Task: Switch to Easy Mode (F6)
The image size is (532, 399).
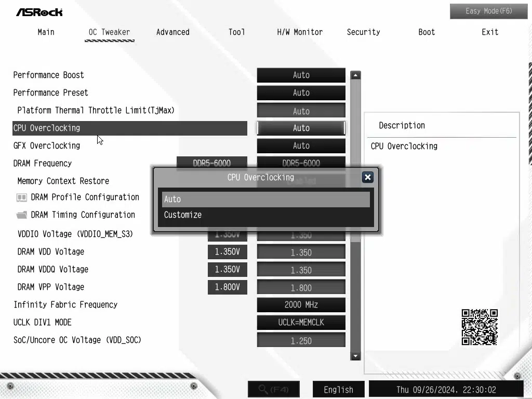Action: click(x=488, y=11)
